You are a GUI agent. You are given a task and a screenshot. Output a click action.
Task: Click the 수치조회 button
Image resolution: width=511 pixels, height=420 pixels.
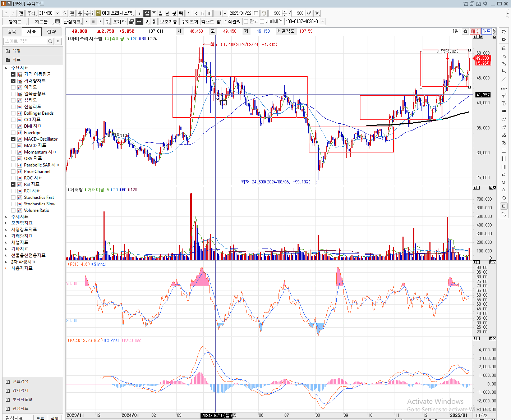[x=189, y=22]
